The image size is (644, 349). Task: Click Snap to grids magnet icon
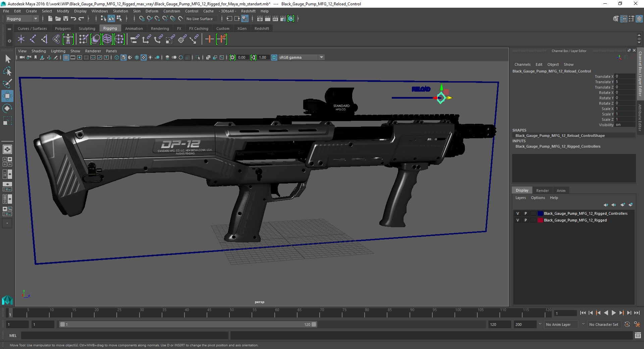142,19
